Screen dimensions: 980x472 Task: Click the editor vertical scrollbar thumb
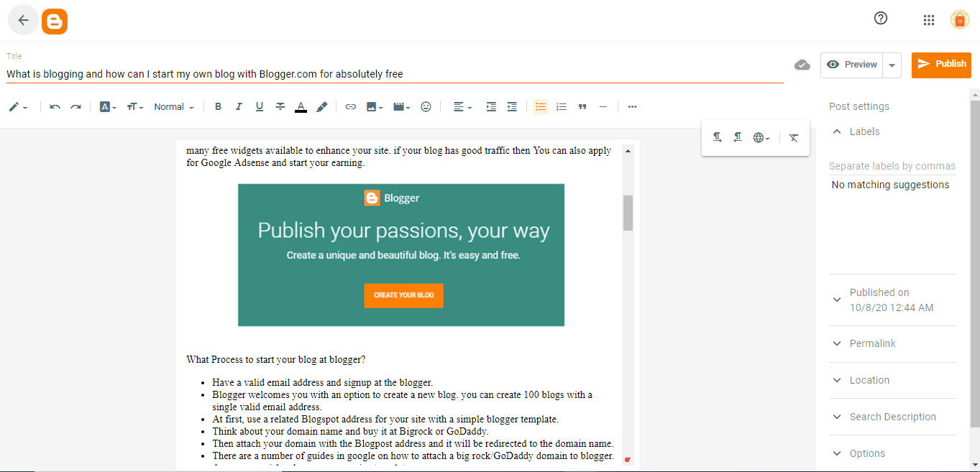pyautogui.click(x=628, y=213)
